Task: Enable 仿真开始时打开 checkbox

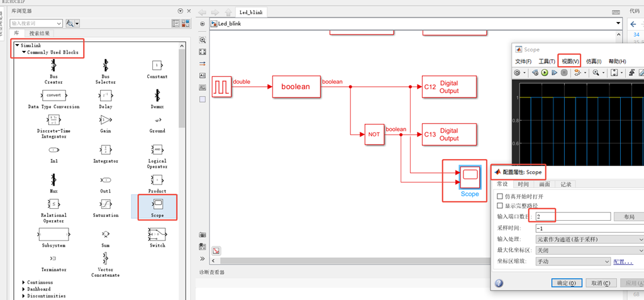Action: click(500, 196)
